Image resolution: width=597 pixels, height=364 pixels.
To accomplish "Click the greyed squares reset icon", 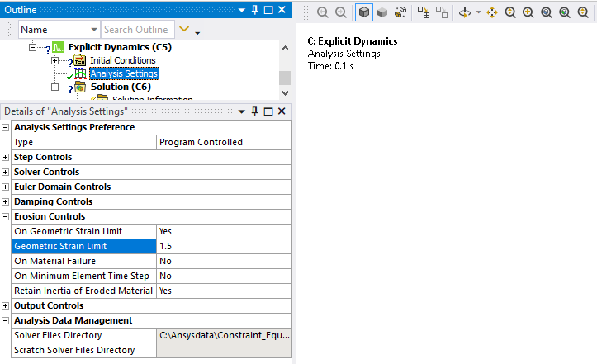I will tap(442, 12).
